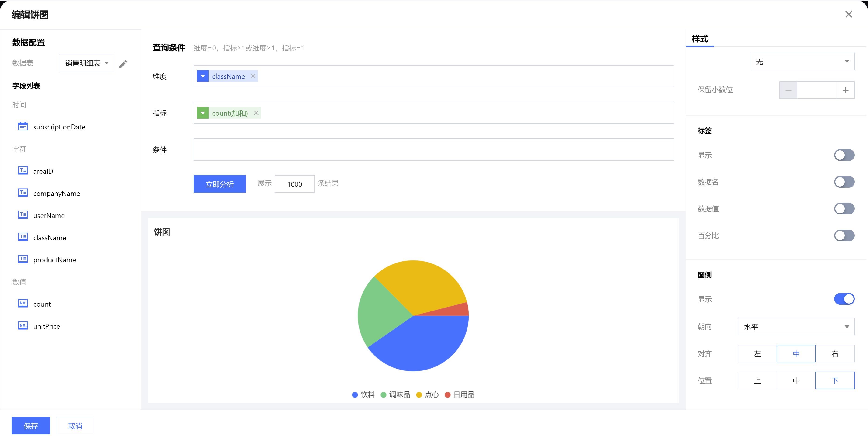The height and width of the screenshot is (439, 868).
Task: Click the pencil edit icon beside 销售明细表
Action: 123,64
